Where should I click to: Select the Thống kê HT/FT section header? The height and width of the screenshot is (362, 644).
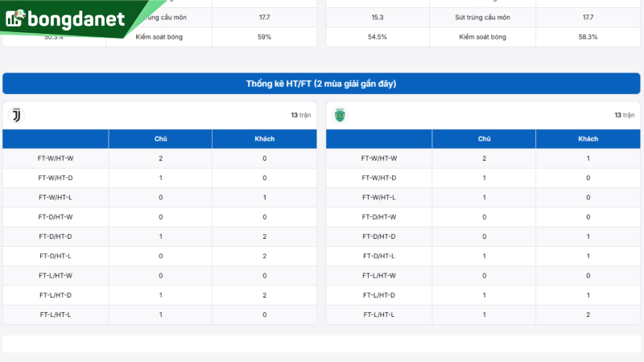(321, 84)
